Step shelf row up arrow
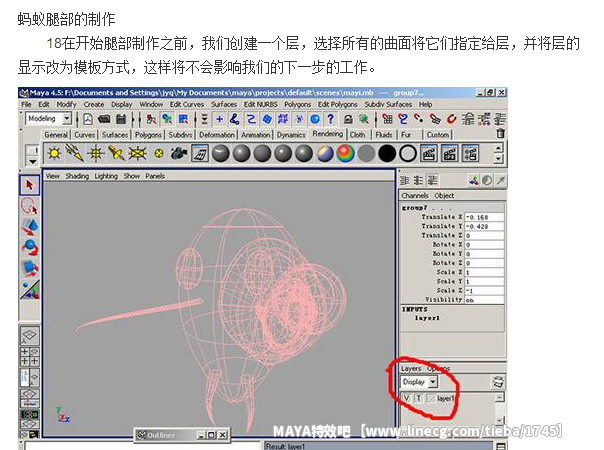Screen dimensions: 604x450 point(498,148)
